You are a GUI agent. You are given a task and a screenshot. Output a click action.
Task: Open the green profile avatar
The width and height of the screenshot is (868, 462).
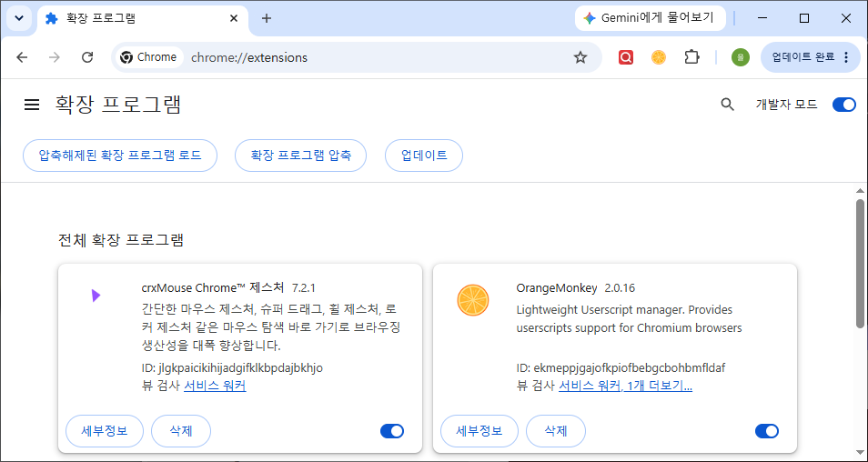point(740,57)
